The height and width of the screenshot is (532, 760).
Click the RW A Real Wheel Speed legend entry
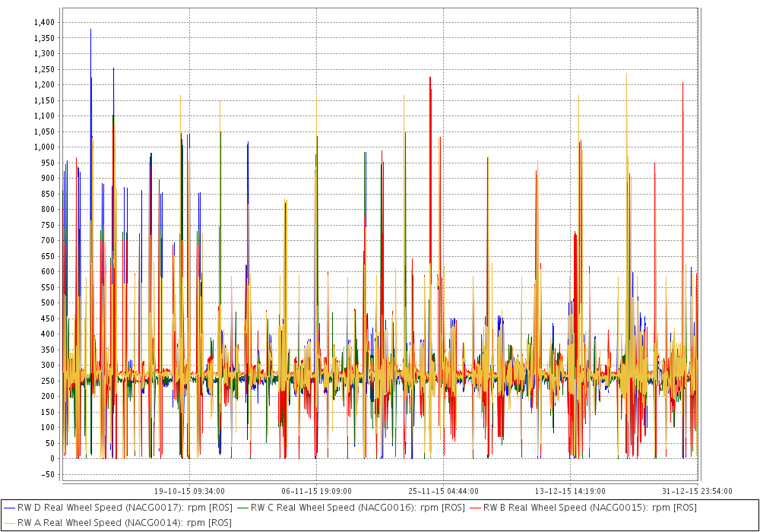click(x=118, y=523)
